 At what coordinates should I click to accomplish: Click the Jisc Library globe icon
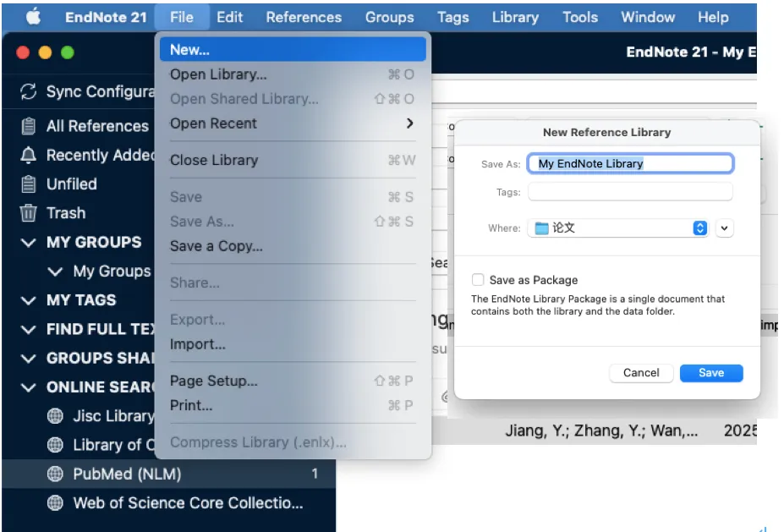55,416
